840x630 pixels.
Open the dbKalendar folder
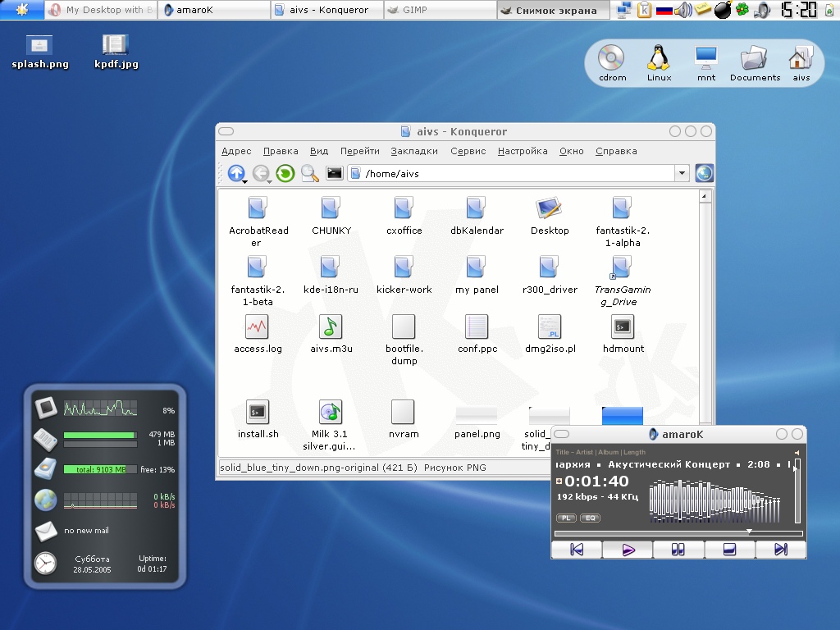pos(477,216)
